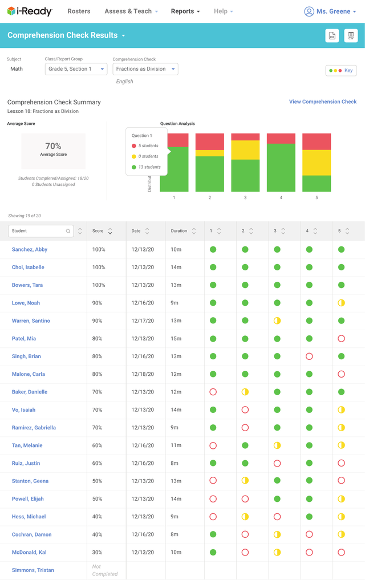Click Brian Singh's incorrect question 4 circle
This screenshot has height=588, width=365.
click(x=309, y=356)
